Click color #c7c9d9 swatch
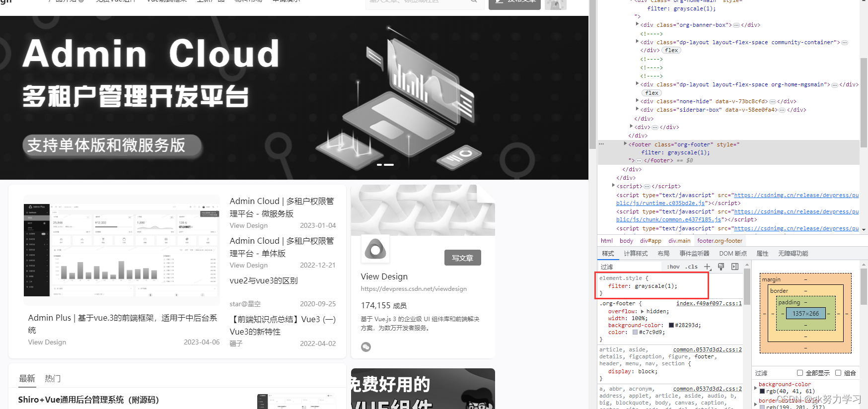Screen dimensions: 868x409 click(635, 332)
